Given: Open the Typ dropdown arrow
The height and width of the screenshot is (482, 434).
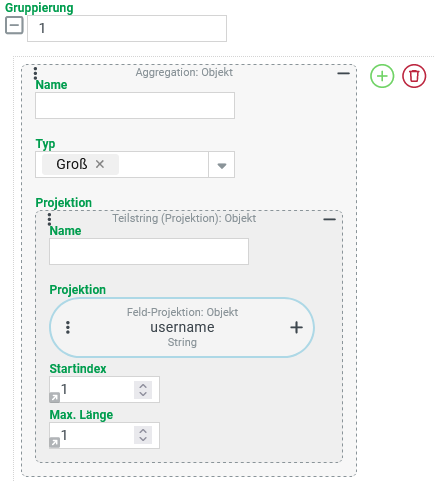Looking at the screenshot, I should (x=222, y=165).
